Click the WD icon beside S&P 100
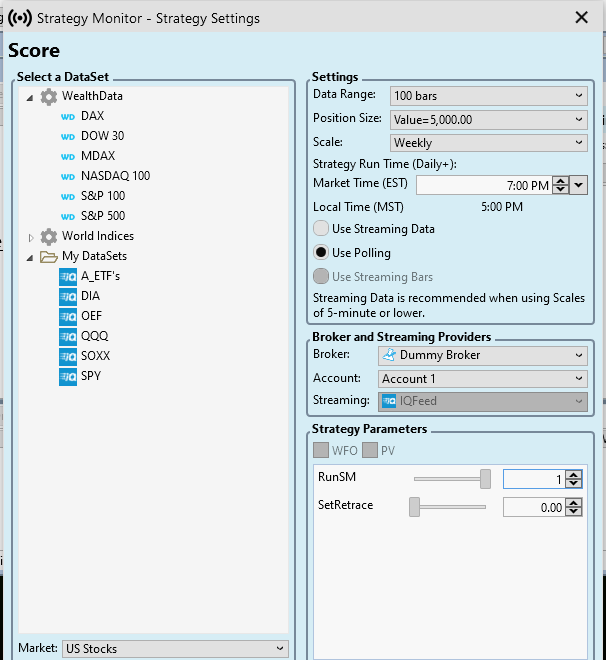The width and height of the screenshot is (606, 660). coord(68,197)
